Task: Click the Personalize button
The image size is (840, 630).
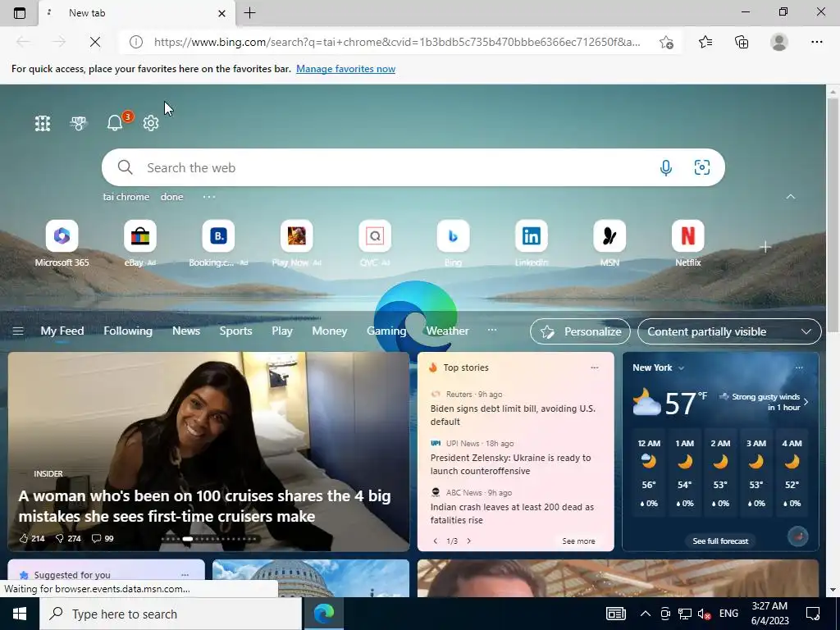Action: point(580,331)
